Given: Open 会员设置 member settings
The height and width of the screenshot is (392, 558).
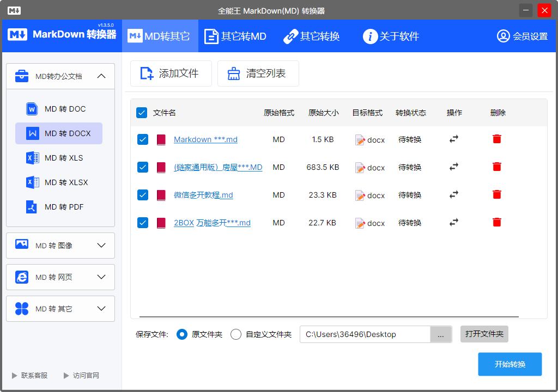Looking at the screenshot, I should (x=522, y=36).
